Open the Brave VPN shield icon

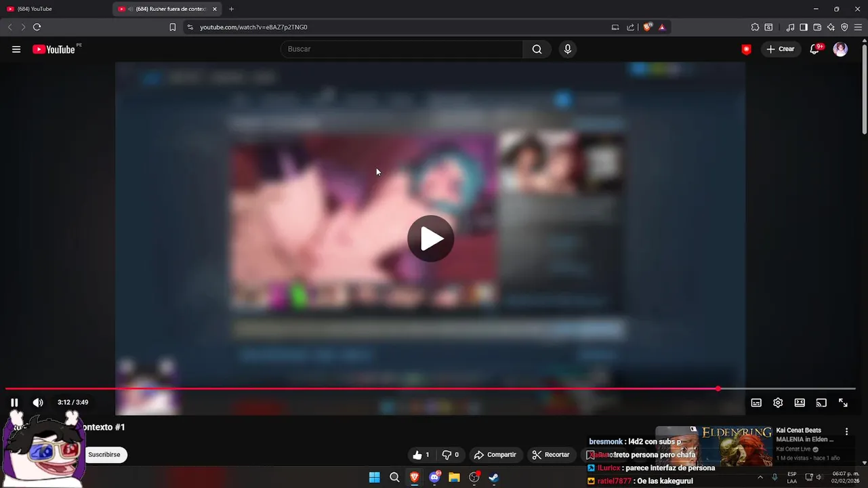(844, 27)
